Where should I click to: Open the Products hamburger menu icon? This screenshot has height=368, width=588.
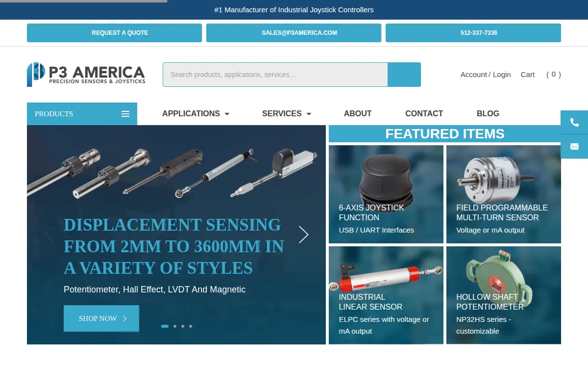(125, 114)
